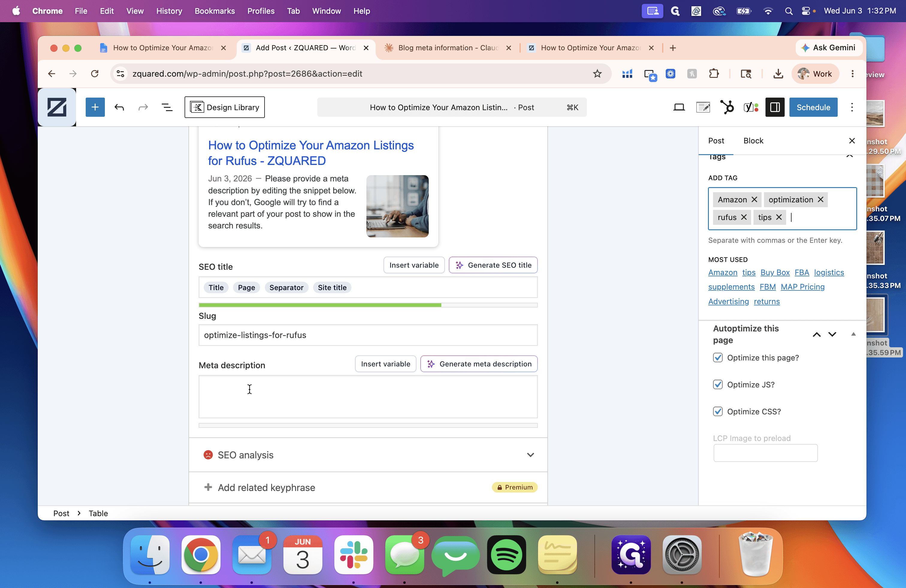Click Insert variable beside Meta description

tap(385, 364)
